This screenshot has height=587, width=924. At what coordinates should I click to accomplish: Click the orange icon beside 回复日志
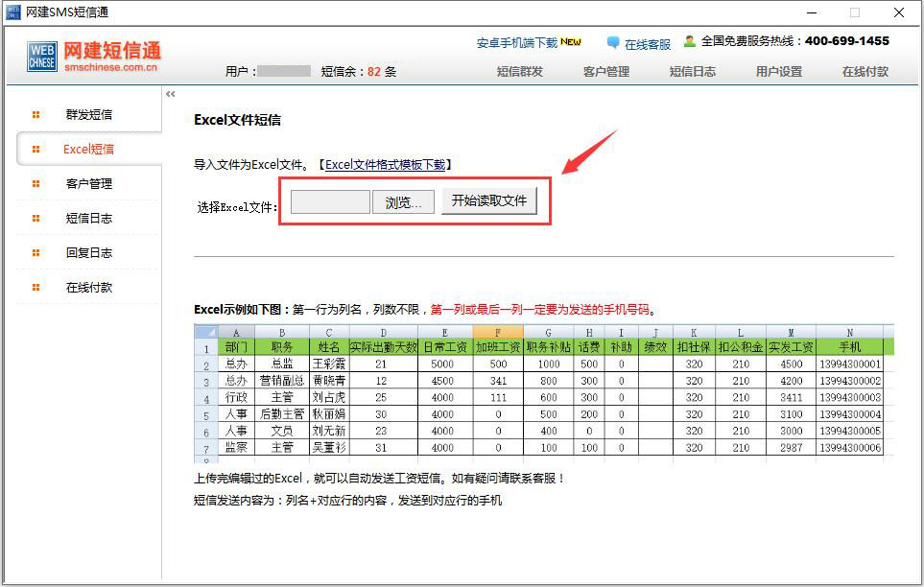(36, 253)
